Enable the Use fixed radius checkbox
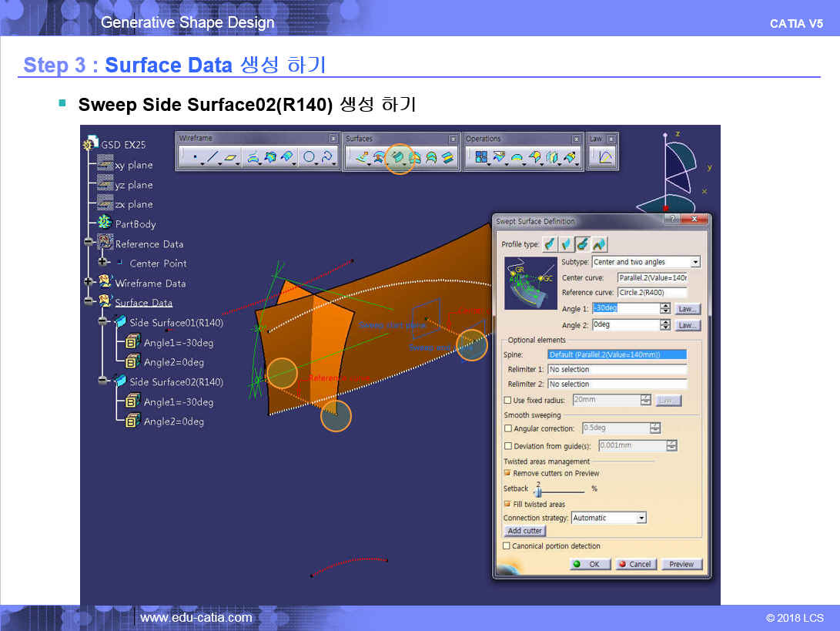The height and width of the screenshot is (631, 840). 507,401
